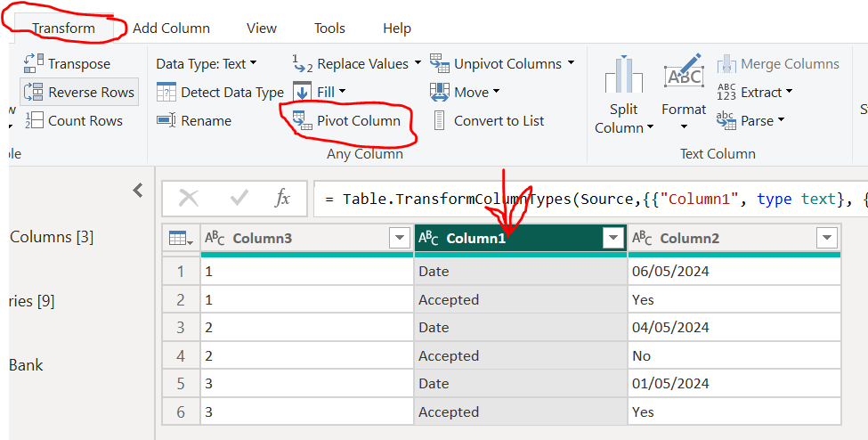Click the ABC type icon of Column2
Screen dimensions: 868x440
(642, 239)
